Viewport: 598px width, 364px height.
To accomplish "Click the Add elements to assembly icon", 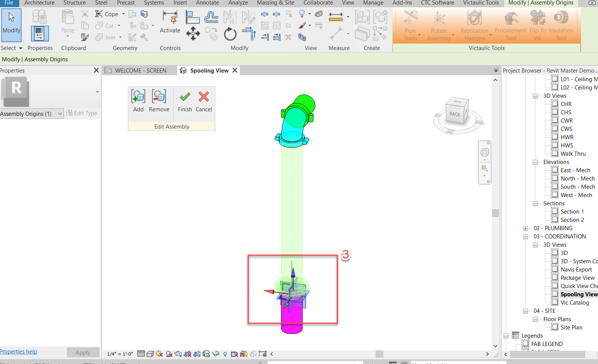I will click(138, 97).
